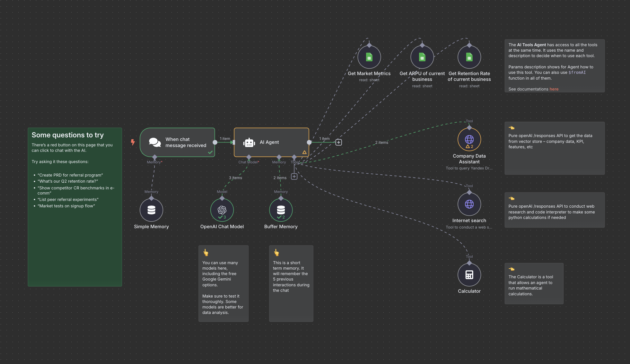Open the Get Market Metrics sheet node

(369, 57)
